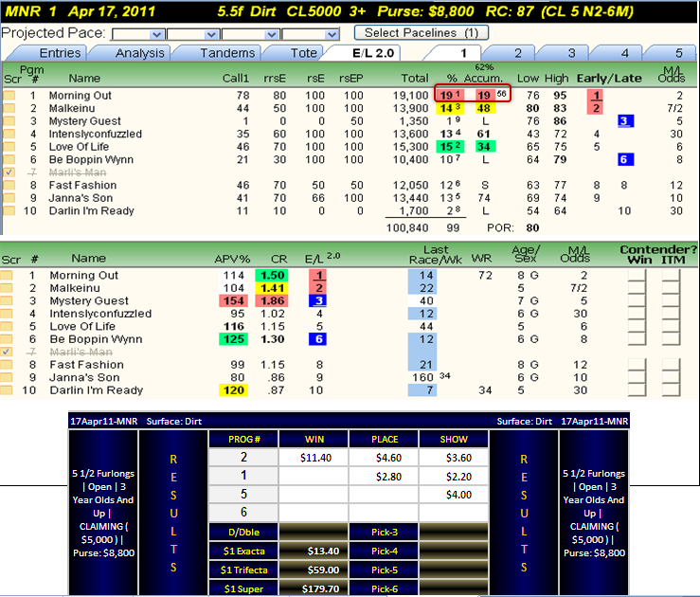Mark Morning Out as Win contender
This screenshot has width=700, height=597.
coord(637,275)
